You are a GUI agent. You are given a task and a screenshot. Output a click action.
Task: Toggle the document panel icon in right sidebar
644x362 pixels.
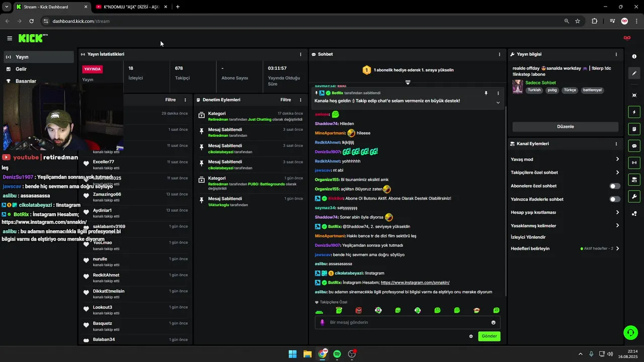tap(634, 129)
